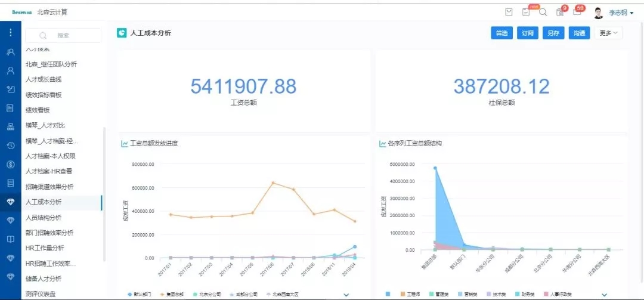
Task: Open 测评仪表盘 in the list
Action: pos(41,294)
